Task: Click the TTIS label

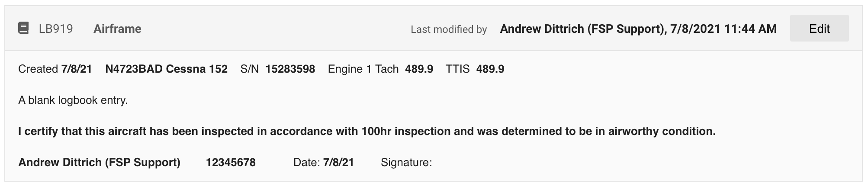Action: click(457, 69)
